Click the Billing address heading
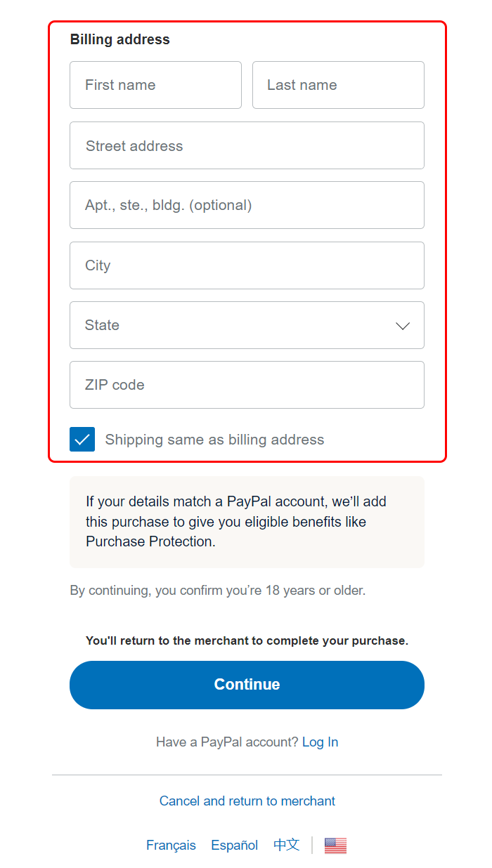The height and width of the screenshot is (868, 492). pos(120,40)
